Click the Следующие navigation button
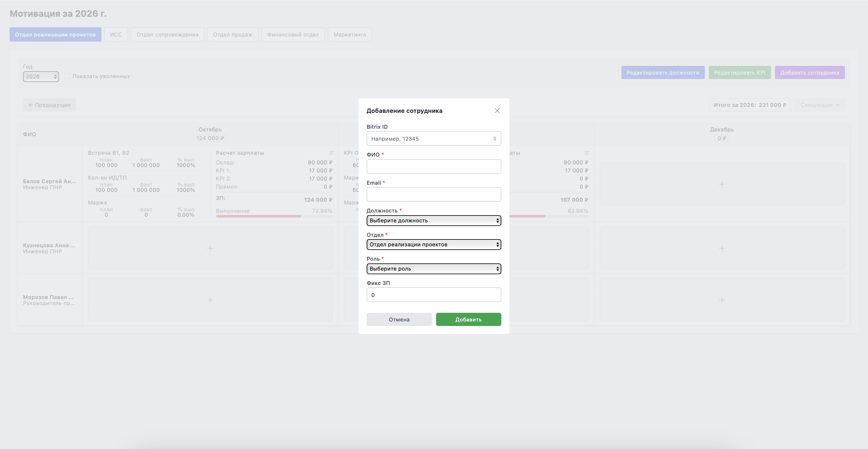The width and height of the screenshot is (868, 449). click(x=820, y=105)
